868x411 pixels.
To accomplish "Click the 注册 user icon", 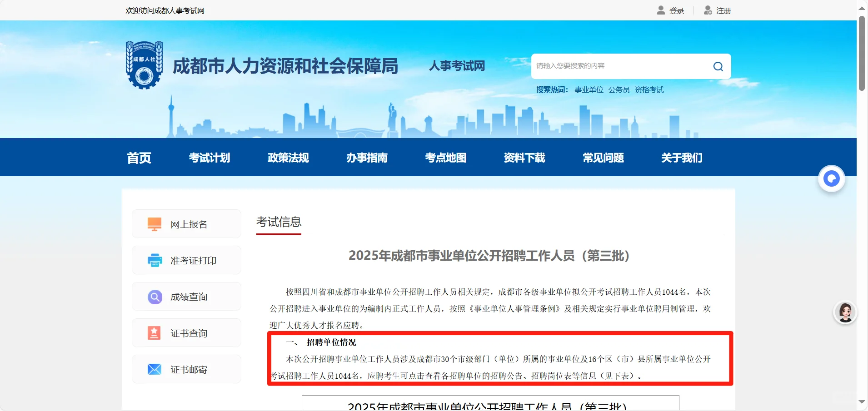I will click(708, 10).
